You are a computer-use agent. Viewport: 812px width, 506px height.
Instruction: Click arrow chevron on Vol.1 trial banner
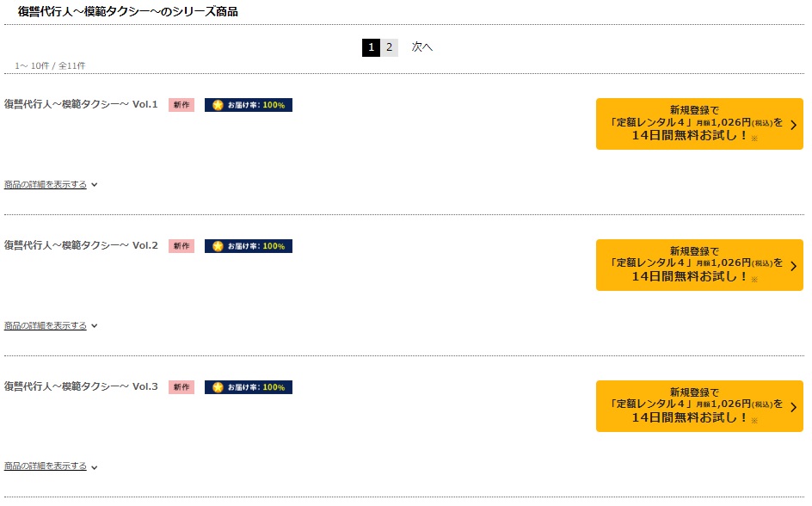click(793, 125)
